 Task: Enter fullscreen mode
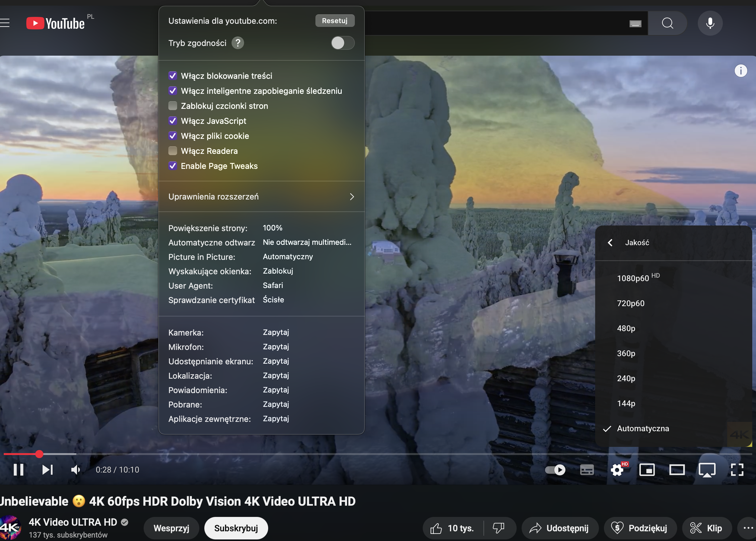point(737,470)
